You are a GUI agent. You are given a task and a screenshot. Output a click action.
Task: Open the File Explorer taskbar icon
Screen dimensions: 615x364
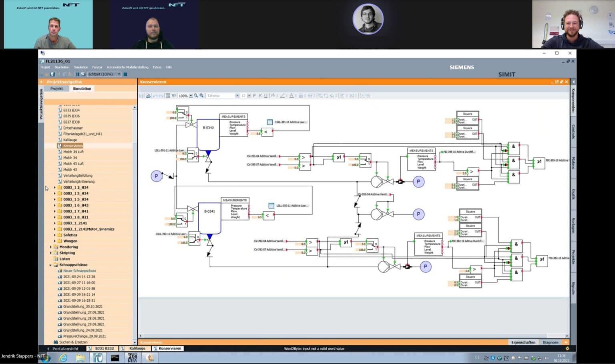pos(80,358)
